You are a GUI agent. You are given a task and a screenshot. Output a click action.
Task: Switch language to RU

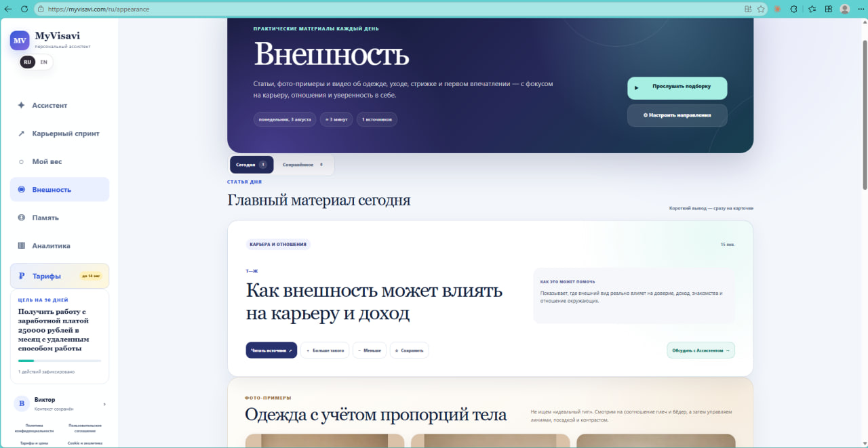pyautogui.click(x=27, y=62)
